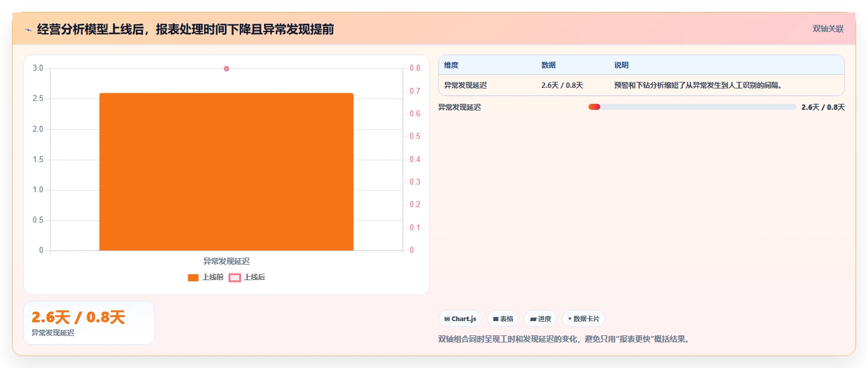Click the 异常发现延迟 x-axis label
The image size is (868, 368).
[226, 261]
